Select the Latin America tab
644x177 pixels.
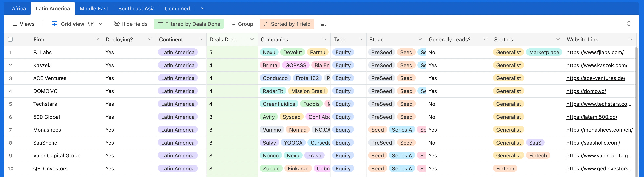click(x=53, y=9)
